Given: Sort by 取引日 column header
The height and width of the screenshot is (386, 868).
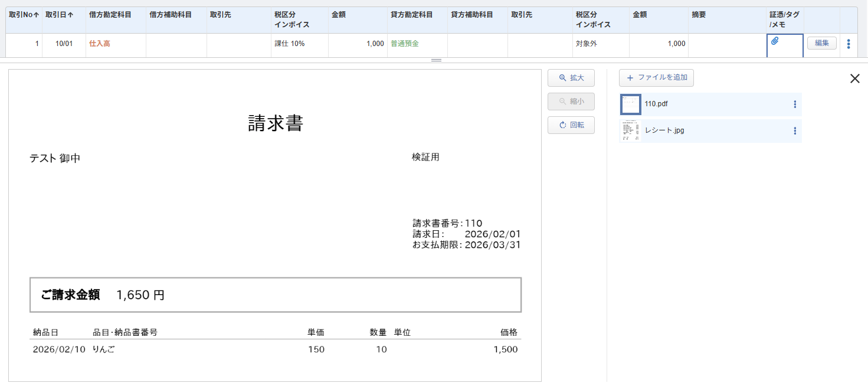Looking at the screenshot, I should click(x=59, y=15).
